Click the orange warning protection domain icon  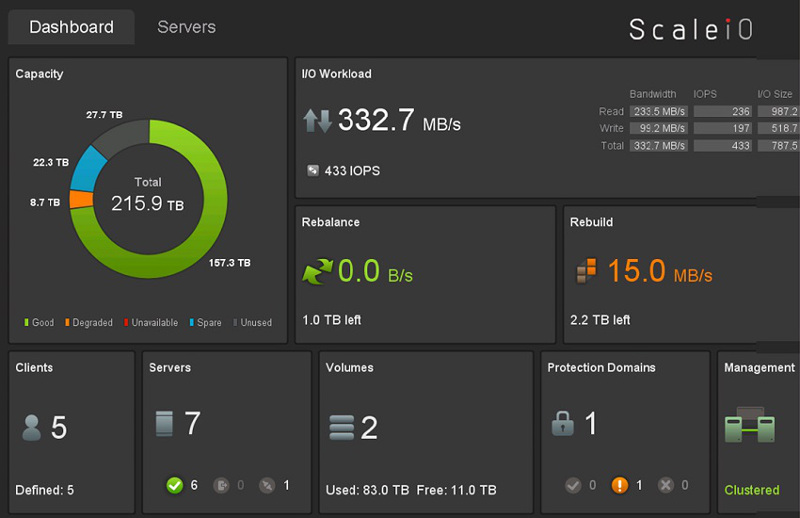[619, 485]
